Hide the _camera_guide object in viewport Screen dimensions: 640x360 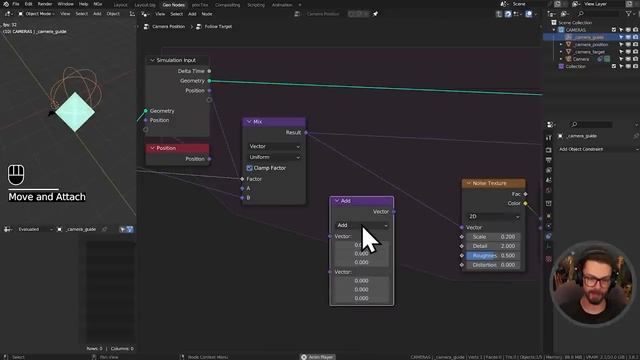coord(628,37)
